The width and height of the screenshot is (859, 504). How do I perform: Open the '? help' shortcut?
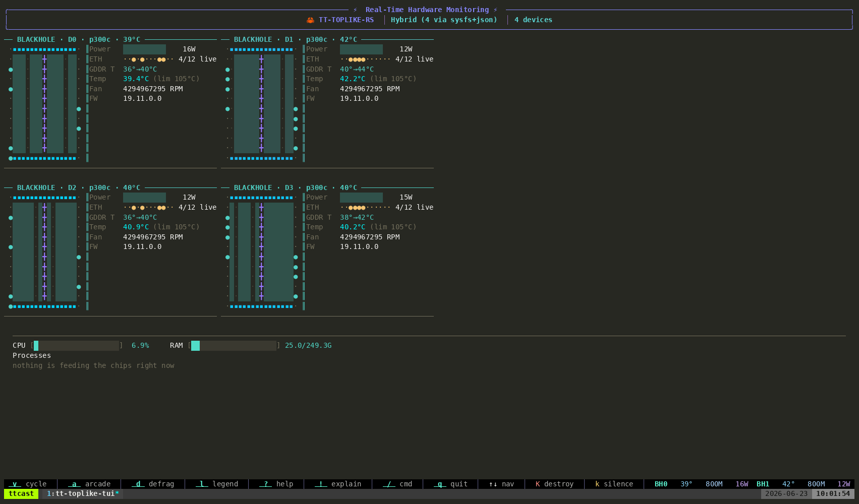(x=276, y=484)
